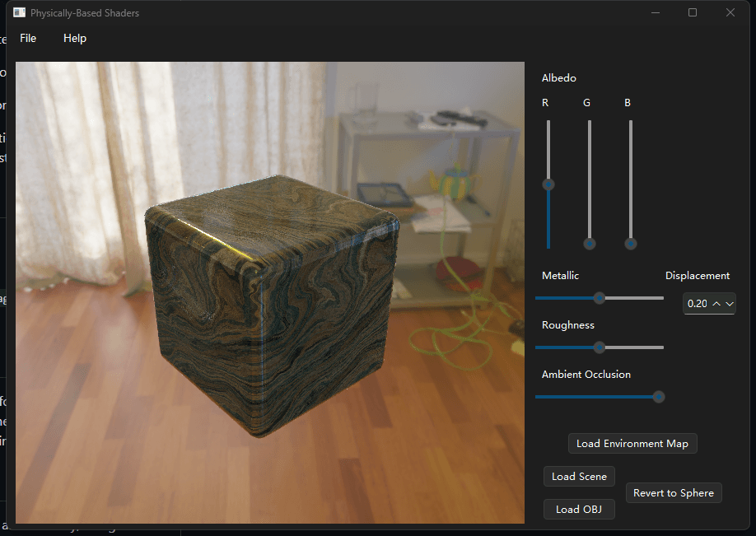Click the Load OBJ button
Viewport: 756px width, 536px height.
pos(579,509)
